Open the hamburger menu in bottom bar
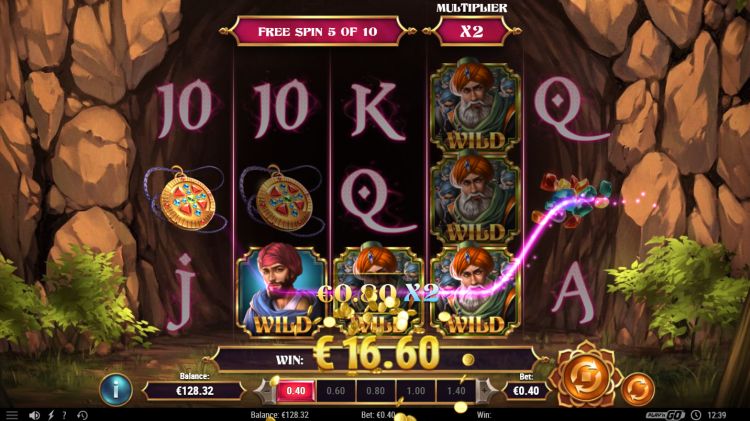The width and height of the screenshot is (750, 421). tap(11, 415)
